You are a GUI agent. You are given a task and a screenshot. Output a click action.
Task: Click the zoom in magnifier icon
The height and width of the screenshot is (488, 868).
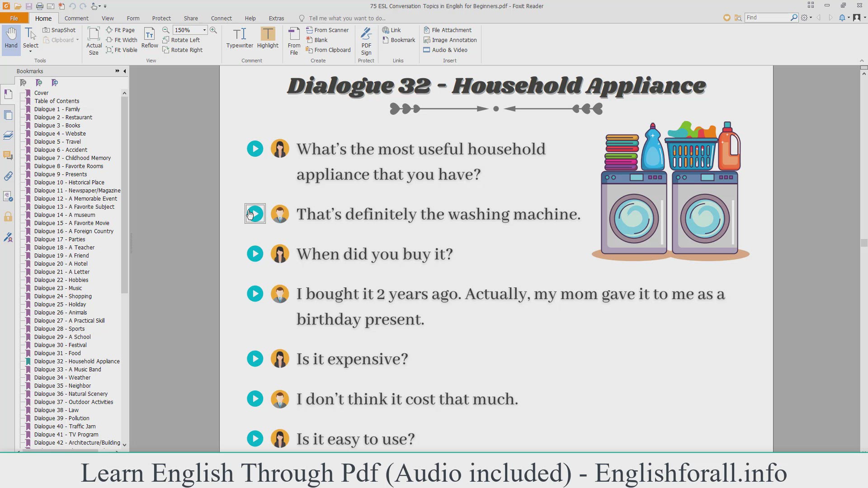click(213, 30)
